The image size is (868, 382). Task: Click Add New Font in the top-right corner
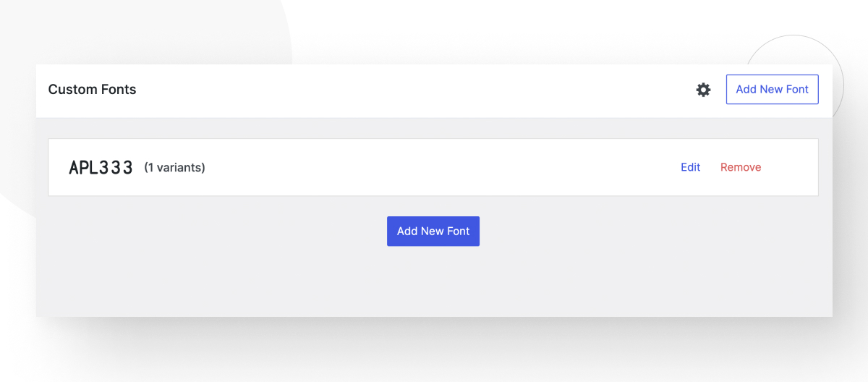[772, 90]
